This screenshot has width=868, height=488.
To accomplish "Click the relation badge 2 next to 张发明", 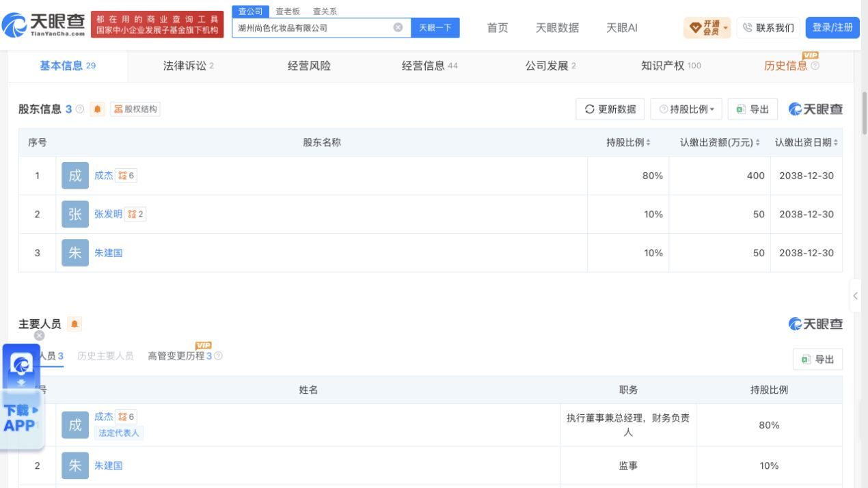I will coord(135,214).
